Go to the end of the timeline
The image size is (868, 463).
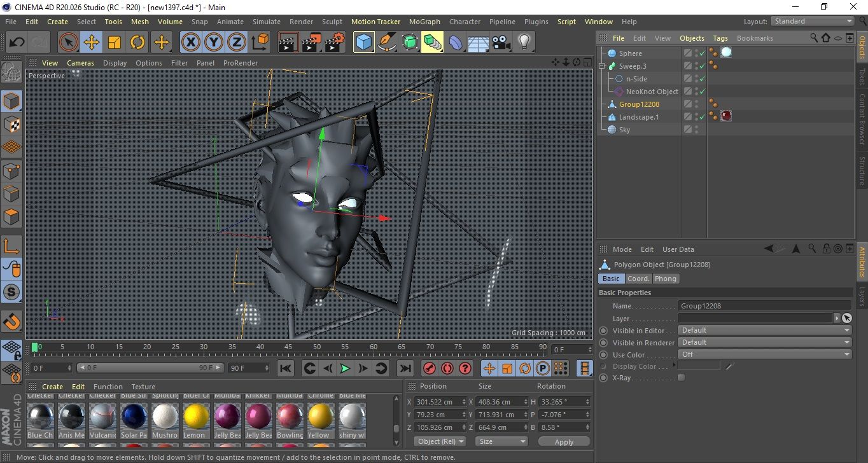tap(405, 368)
